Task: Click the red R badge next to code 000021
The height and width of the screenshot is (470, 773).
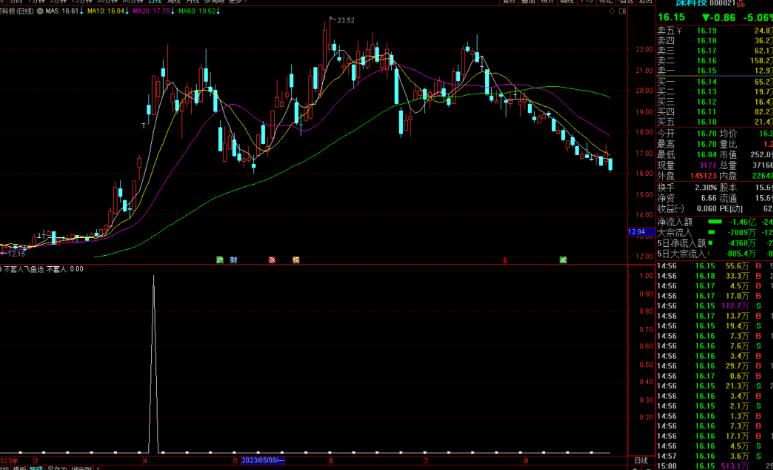Action: (740, 4)
